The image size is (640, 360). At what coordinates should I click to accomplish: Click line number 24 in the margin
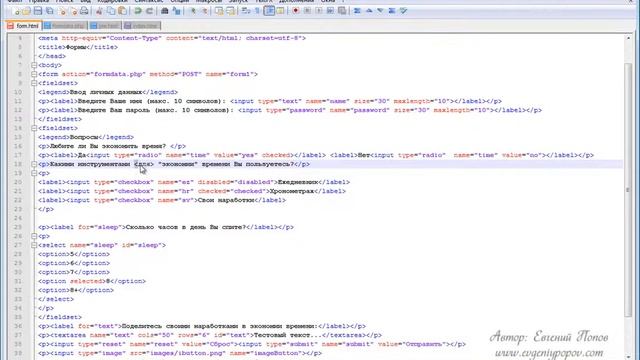(x=18, y=218)
